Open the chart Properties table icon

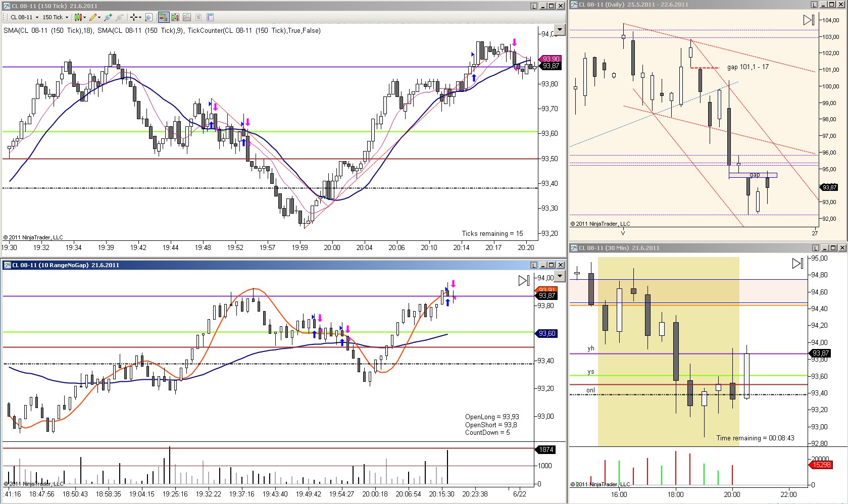pyautogui.click(x=210, y=17)
